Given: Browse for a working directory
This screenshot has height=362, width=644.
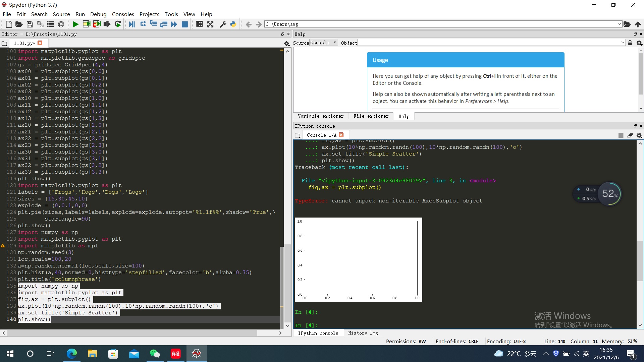Looking at the screenshot, I should pos(627,24).
